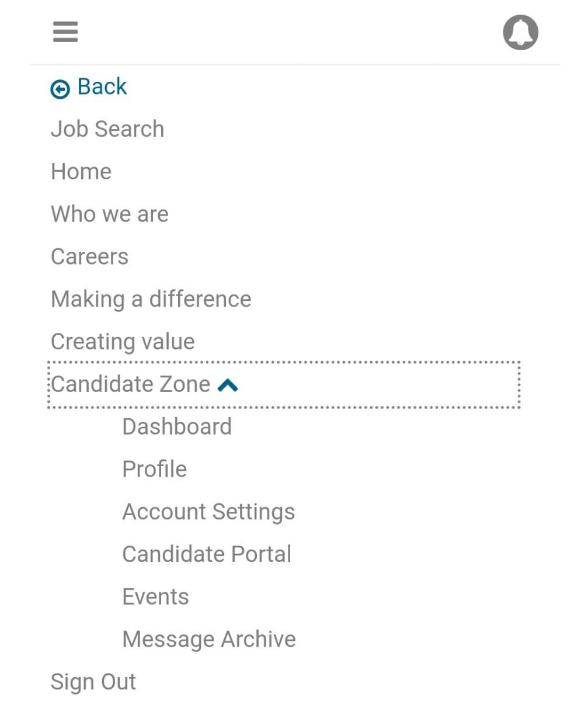Image resolution: width=588 pixels, height=701 pixels.
Task: Open the Dashboard submenu item
Action: tap(177, 427)
